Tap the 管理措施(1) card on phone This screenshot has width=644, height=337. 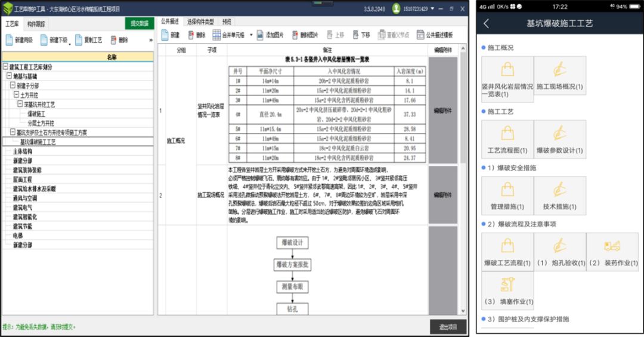tap(507, 196)
